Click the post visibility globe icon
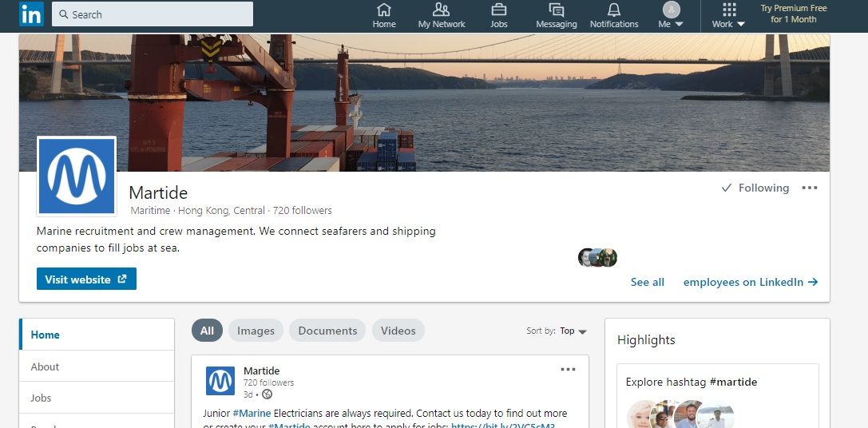This screenshot has width=868, height=428. click(268, 394)
